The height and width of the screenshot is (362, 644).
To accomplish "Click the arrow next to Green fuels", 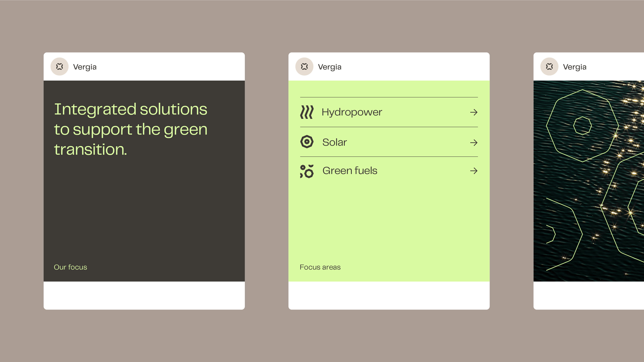I will click(x=474, y=171).
